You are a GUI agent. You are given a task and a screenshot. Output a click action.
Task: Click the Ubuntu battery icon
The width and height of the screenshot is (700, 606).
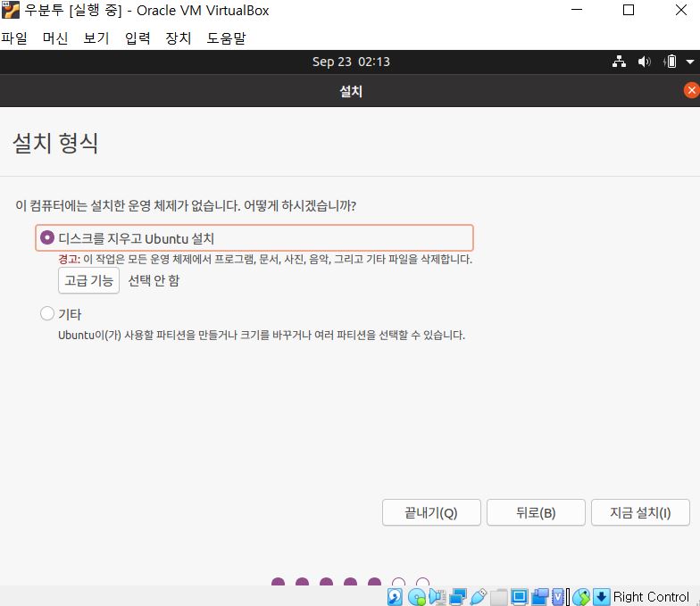[x=671, y=62]
